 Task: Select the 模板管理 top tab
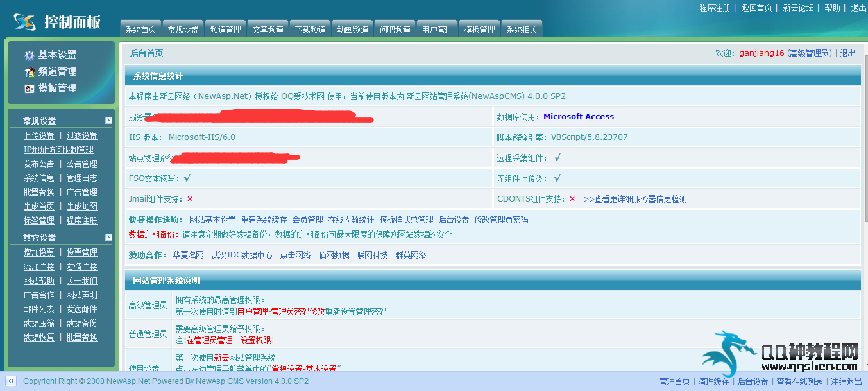(x=480, y=29)
